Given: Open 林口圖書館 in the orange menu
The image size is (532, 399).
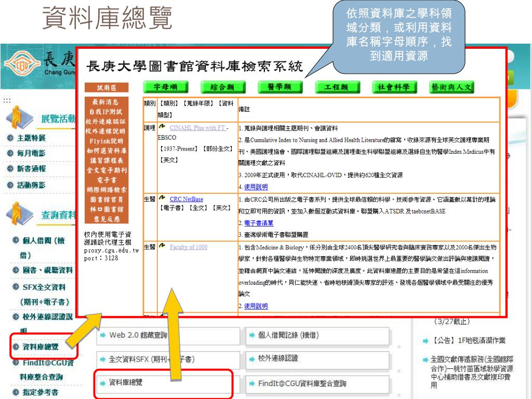Looking at the screenshot, I should [x=107, y=209].
